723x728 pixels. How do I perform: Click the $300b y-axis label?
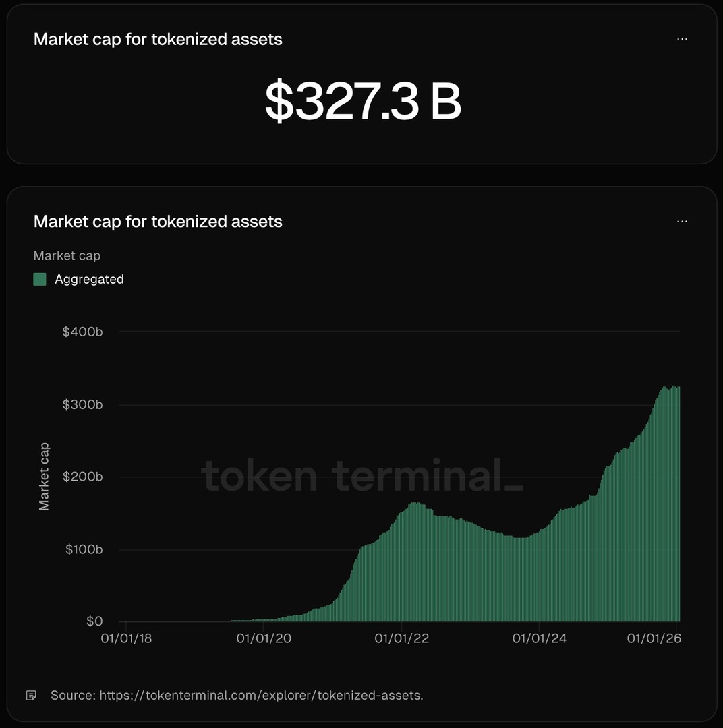click(82, 404)
